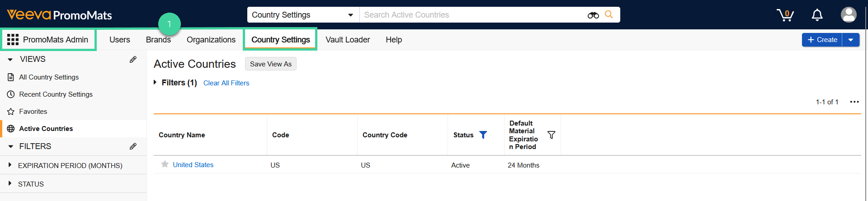Click in Search Active Countries field
868x201 pixels.
(x=472, y=15)
